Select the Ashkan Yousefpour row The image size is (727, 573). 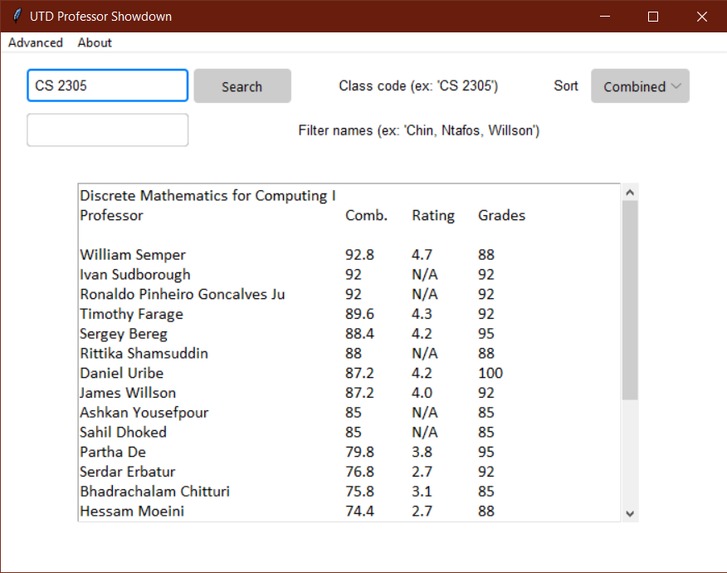pyautogui.click(x=349, y=412)
